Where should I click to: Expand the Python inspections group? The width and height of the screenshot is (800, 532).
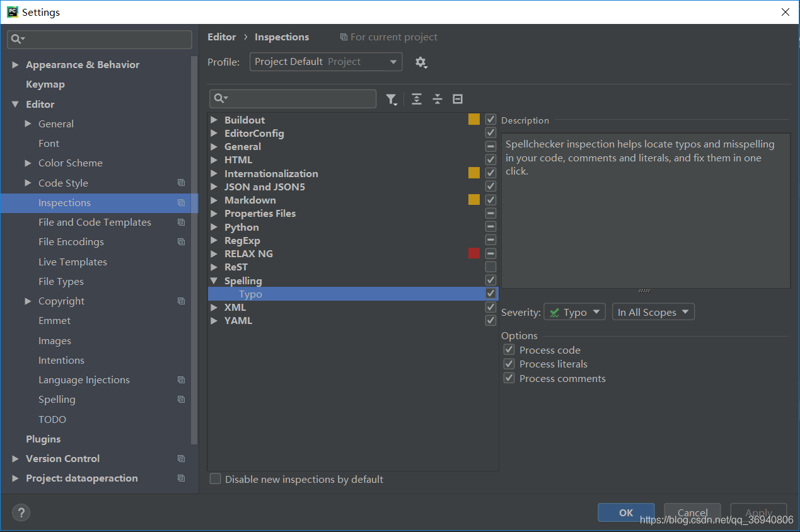(214, 227)
